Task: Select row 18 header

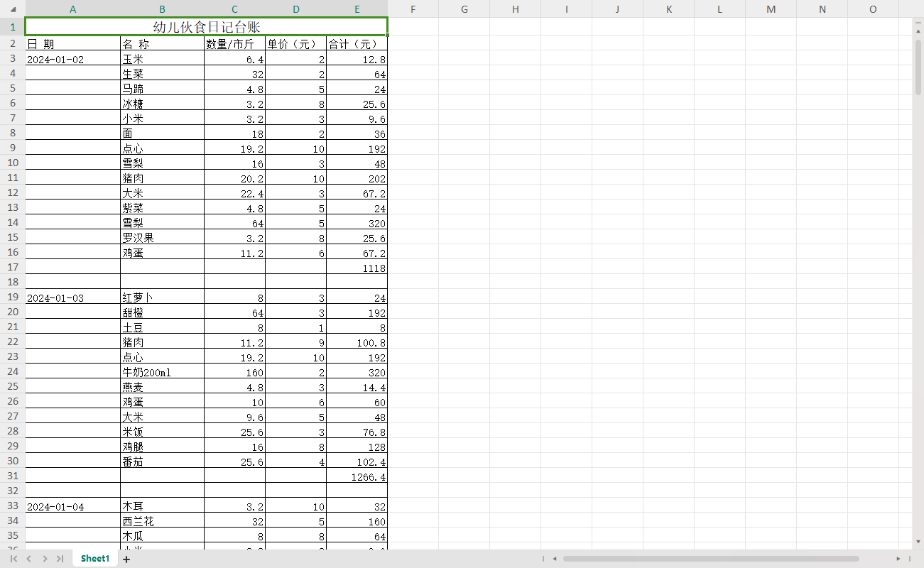Action: pos(13,282)
